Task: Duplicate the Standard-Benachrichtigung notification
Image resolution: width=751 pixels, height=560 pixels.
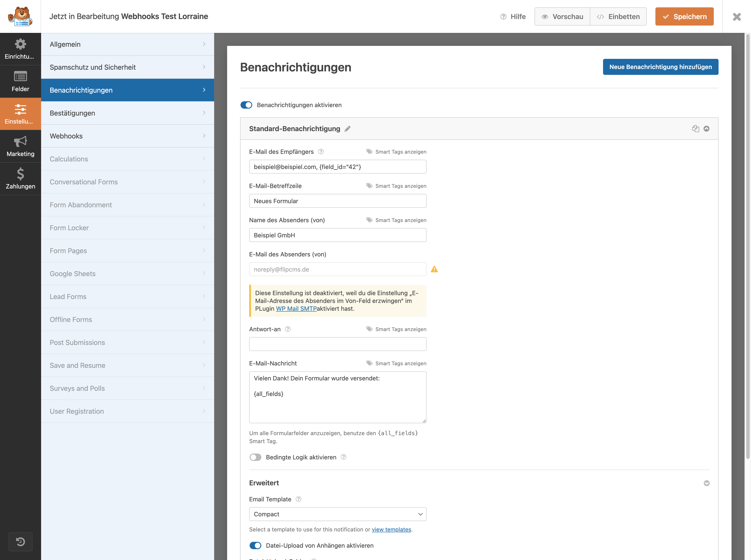Action: click(695, 129)
